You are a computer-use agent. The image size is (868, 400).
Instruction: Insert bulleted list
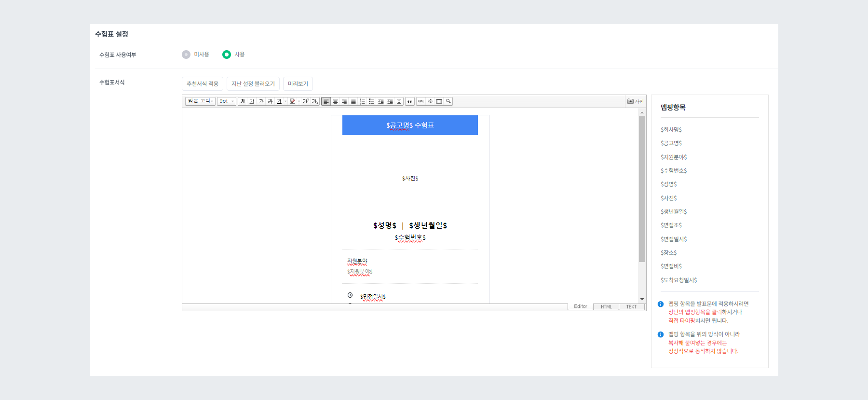pos(371,101)
